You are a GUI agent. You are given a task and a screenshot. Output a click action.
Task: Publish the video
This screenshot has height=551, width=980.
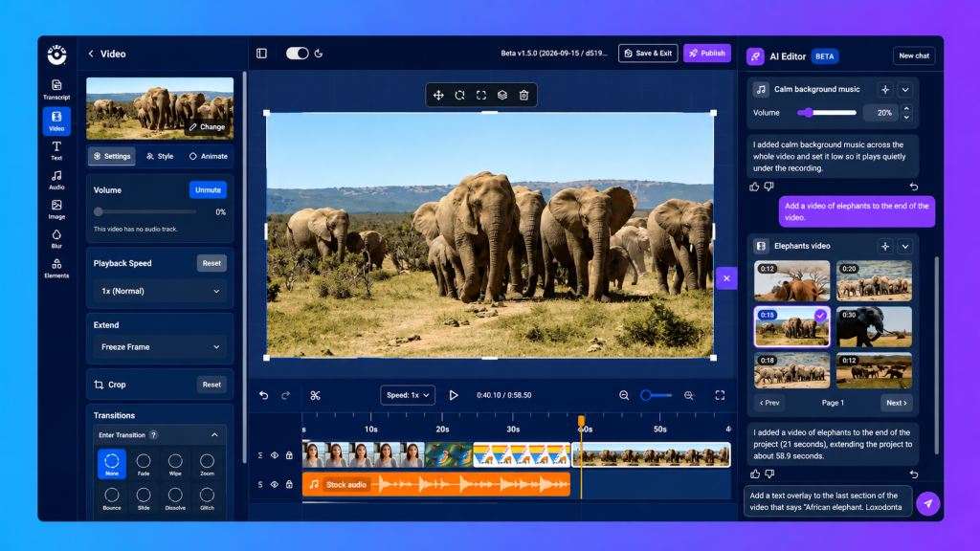pyautogui.click(x=707, y=54)
